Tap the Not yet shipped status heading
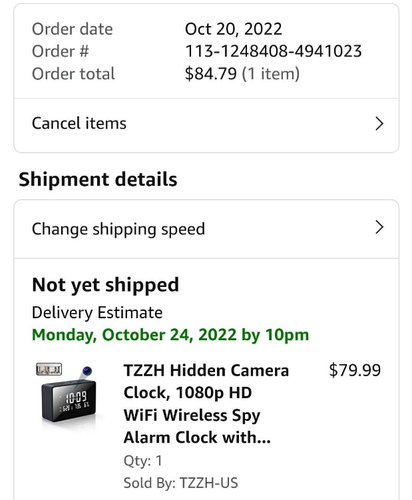412x500 pixels. click(106, 285)
